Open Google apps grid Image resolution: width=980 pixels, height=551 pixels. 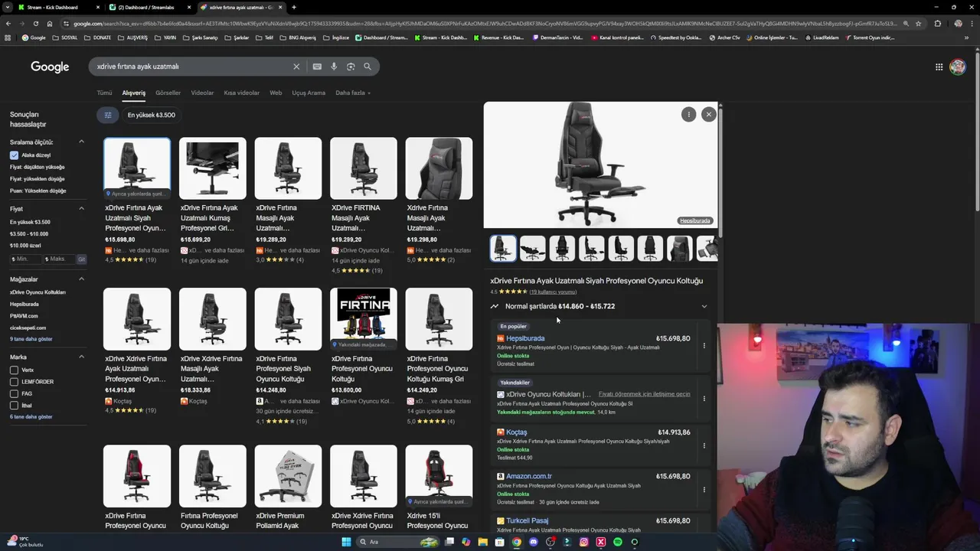click(x=939, y=67)
